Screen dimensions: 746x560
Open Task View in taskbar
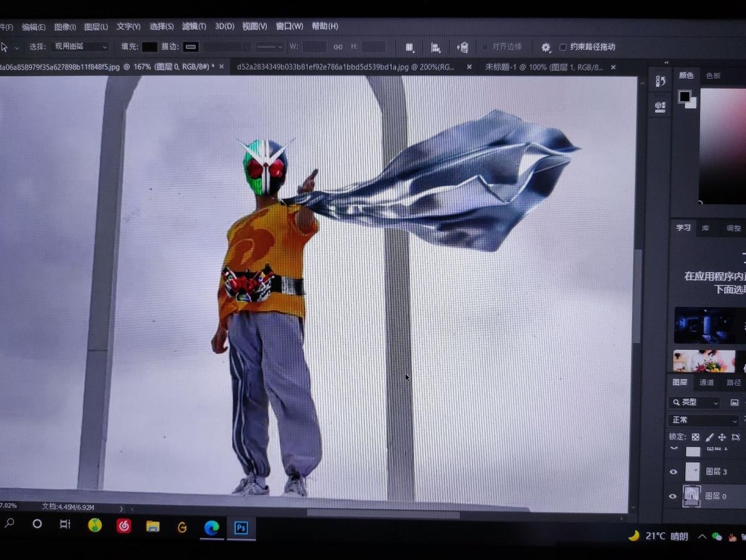(65, 524)
